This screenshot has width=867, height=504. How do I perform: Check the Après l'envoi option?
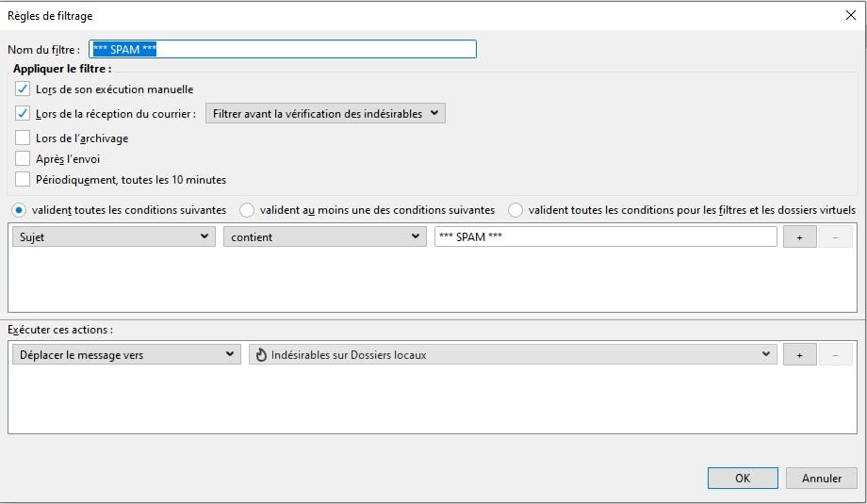pos(23,158)
